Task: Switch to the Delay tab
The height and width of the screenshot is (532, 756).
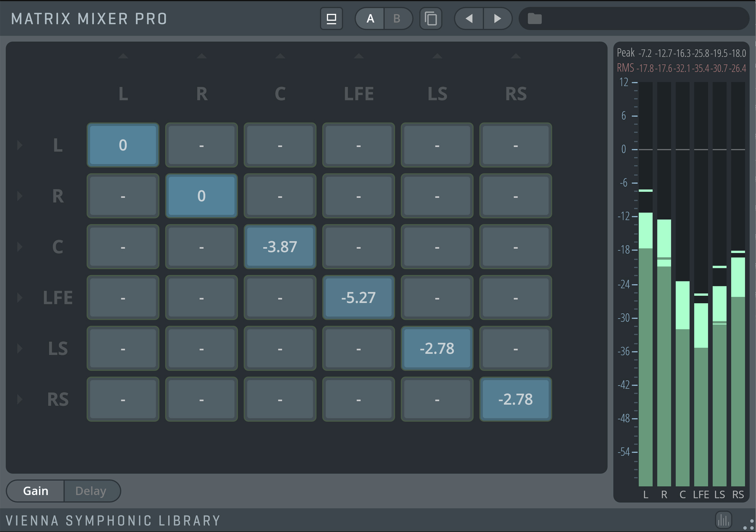Action: coord(91,491)
